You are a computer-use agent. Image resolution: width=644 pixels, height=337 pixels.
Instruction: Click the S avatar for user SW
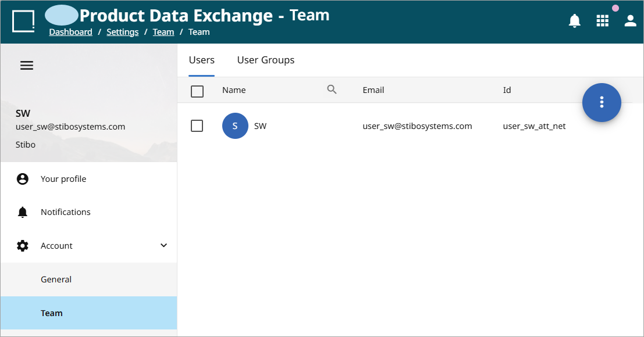pos(235,126)
